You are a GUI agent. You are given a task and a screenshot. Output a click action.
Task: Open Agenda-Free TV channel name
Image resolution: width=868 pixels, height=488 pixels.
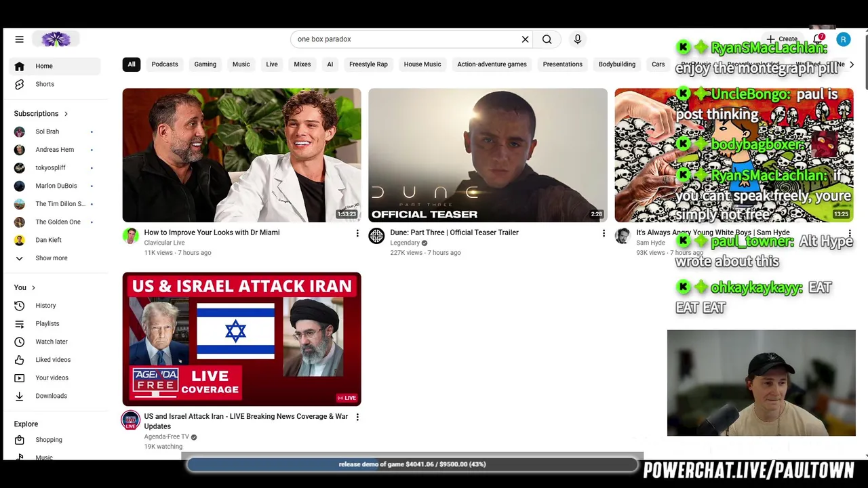click(x=166, y=436)
